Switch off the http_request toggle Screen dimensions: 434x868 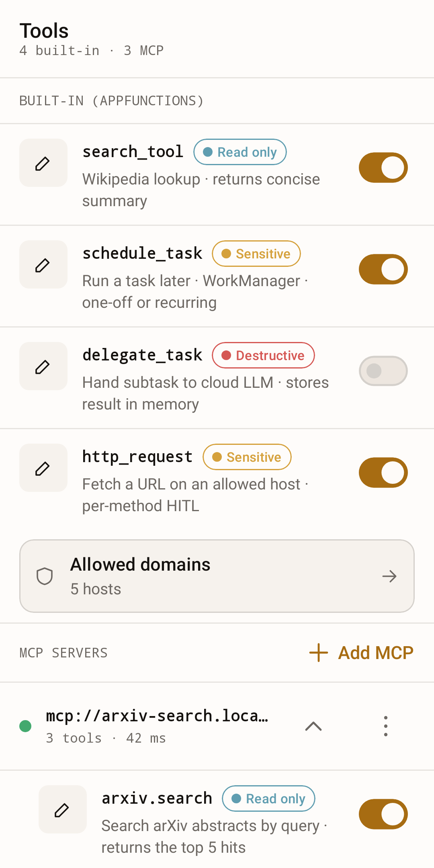coord(383,473)
